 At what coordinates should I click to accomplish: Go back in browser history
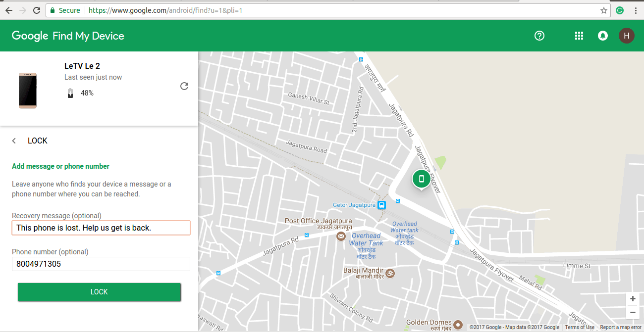[8, 10]
